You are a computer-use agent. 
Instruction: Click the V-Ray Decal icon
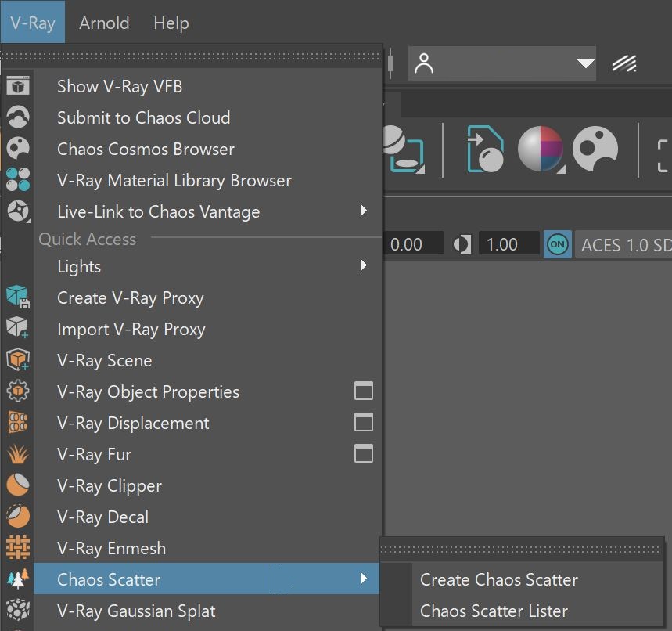click(x=17, y=516)
